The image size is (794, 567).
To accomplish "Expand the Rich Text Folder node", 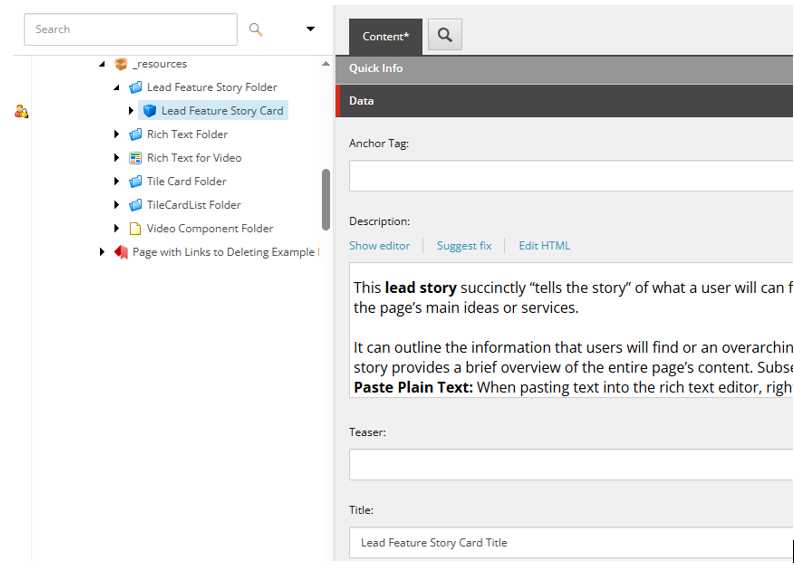I will 117,135.
